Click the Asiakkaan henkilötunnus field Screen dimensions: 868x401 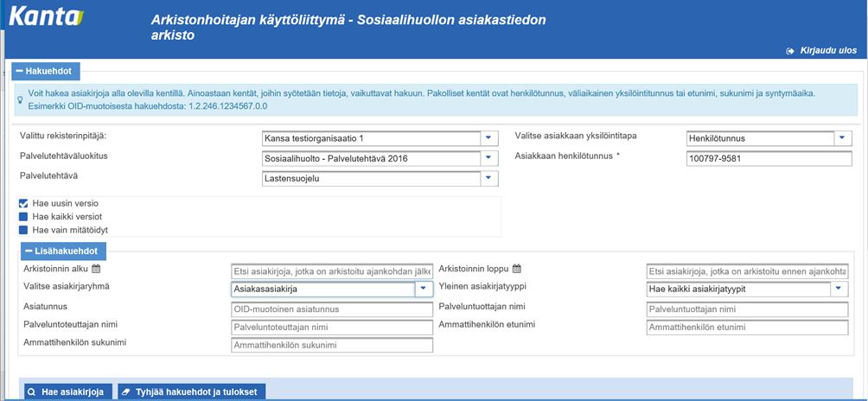769,159
